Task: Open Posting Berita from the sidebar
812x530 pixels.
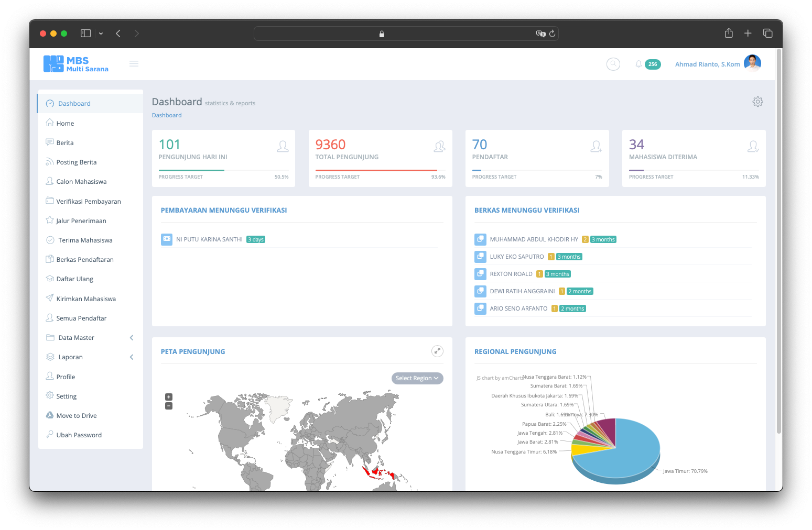Action: 75,161
